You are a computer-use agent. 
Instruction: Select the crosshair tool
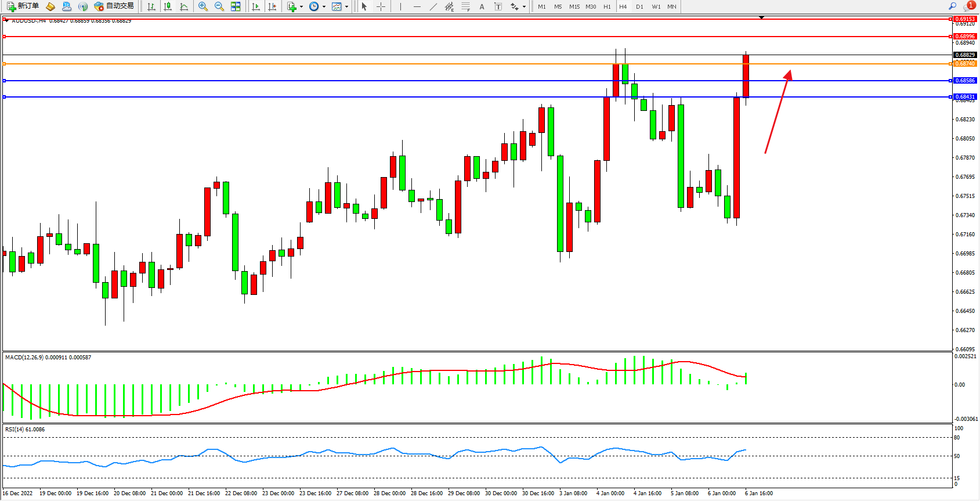[x=381, y=6]
